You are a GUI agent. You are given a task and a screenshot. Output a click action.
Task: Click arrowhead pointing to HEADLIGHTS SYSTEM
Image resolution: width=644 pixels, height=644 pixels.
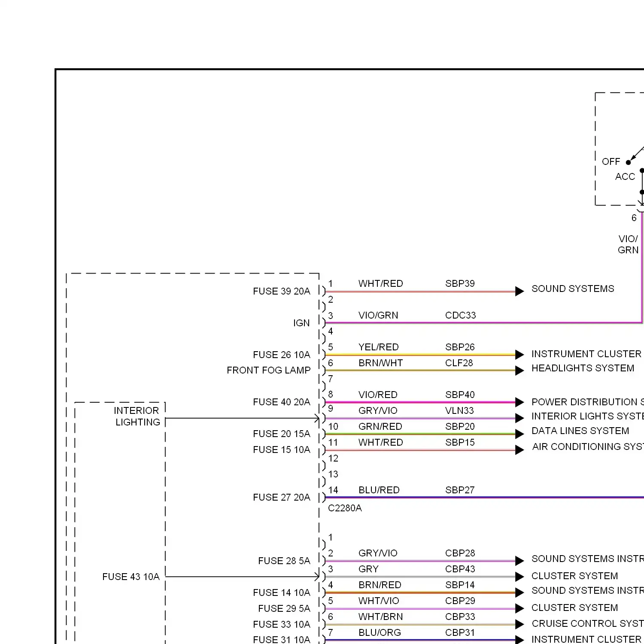click(x=519, y=371)
